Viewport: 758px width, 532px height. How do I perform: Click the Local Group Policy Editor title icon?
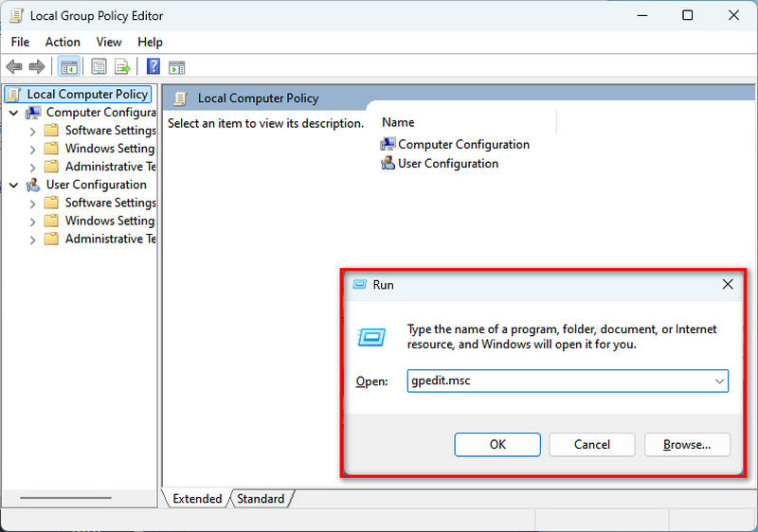click(16, 15)
